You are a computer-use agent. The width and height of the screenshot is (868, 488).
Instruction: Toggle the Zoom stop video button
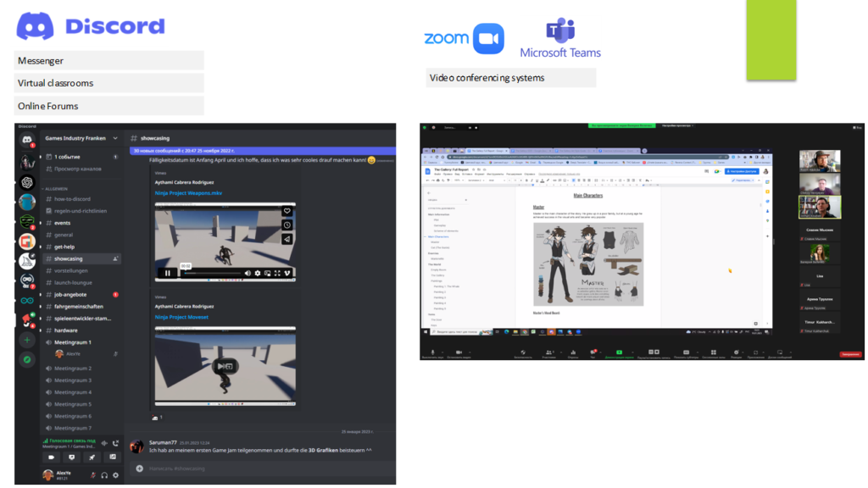459,353
